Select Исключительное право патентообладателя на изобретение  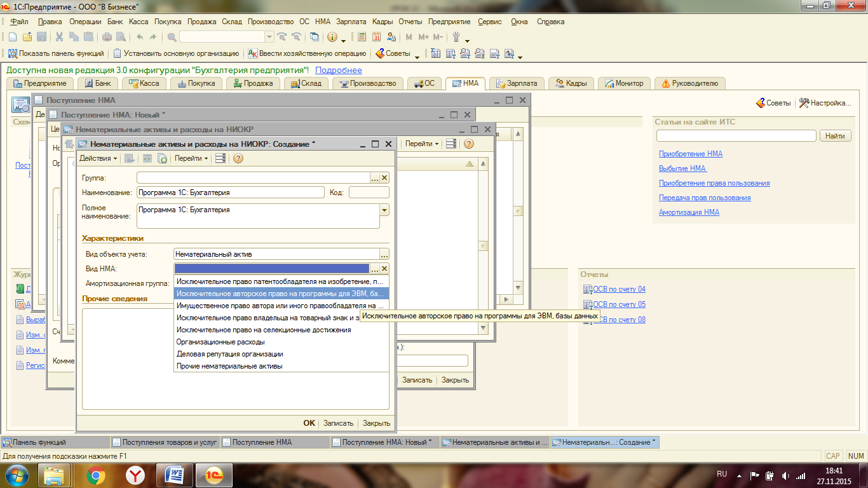tap(280, 281)
